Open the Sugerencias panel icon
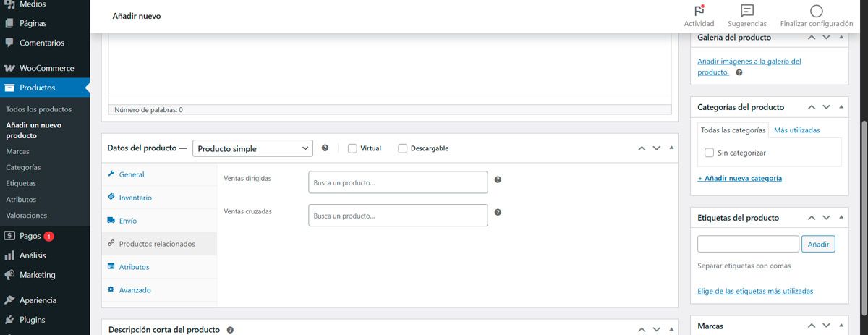The height and width of the screenshot is (335, 868). 747,10
